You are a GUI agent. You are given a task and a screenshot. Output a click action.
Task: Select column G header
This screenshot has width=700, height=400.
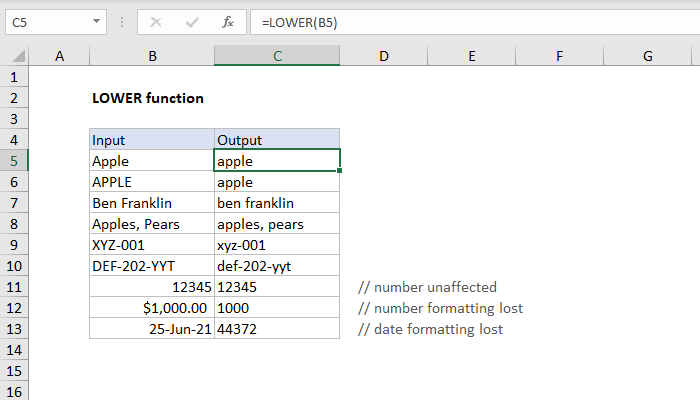coord(647,56)
